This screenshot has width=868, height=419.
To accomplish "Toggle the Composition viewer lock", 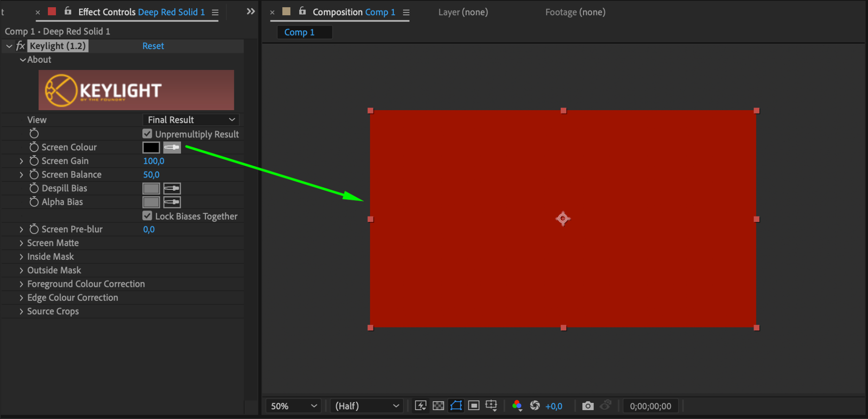I will click(302, 11).
